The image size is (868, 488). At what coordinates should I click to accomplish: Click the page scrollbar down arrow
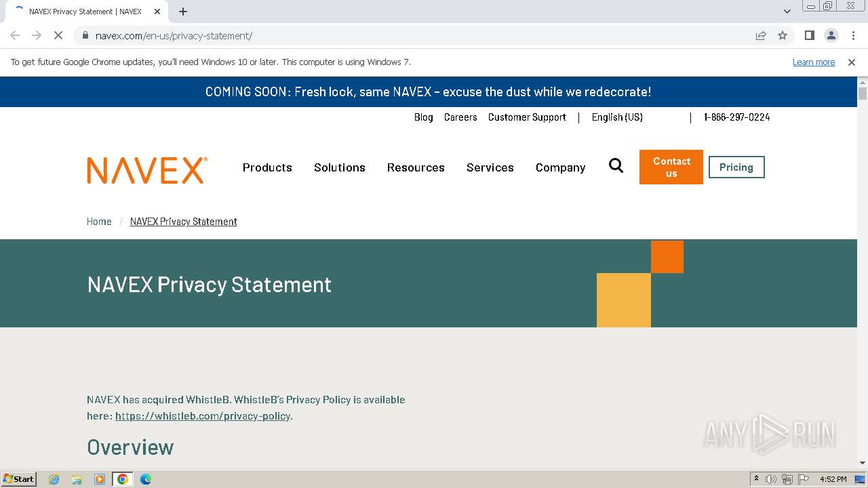[x=863, y=464]
